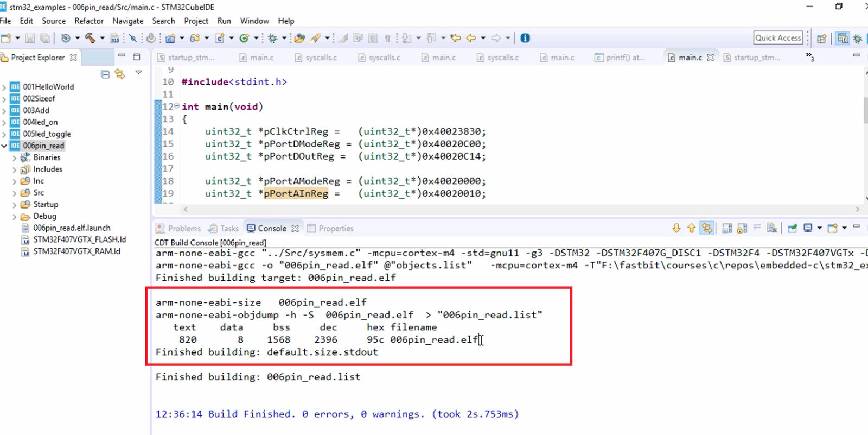Toggle fold marker at line 12
Image resolution: width=868 pixels, height=435 pixels.
click(x=177, y=106)
